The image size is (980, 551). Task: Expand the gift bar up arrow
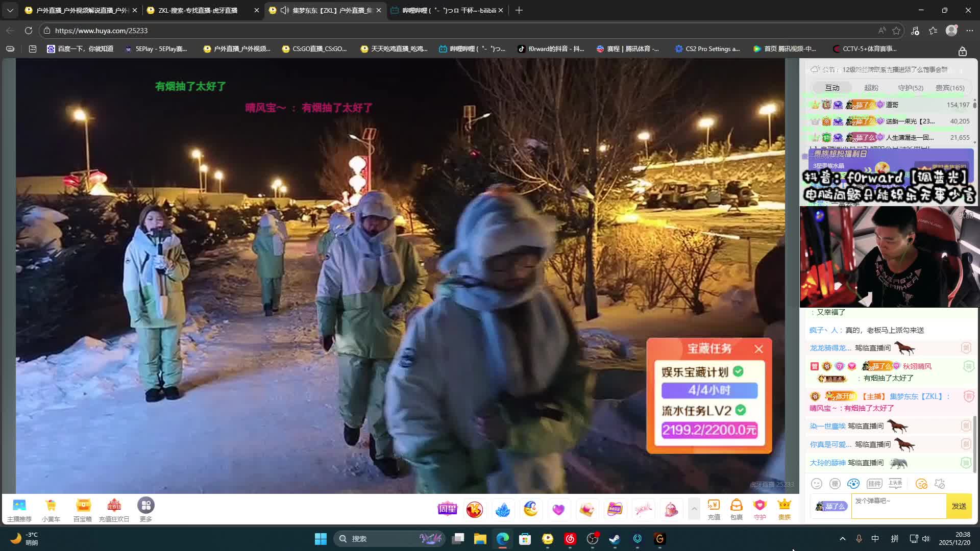694,509
